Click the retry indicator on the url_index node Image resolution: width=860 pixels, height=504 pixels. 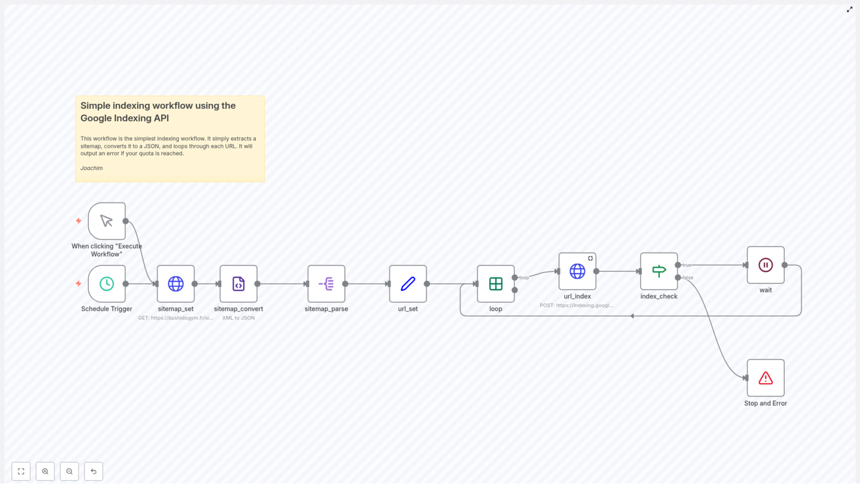tap(590, 257)
